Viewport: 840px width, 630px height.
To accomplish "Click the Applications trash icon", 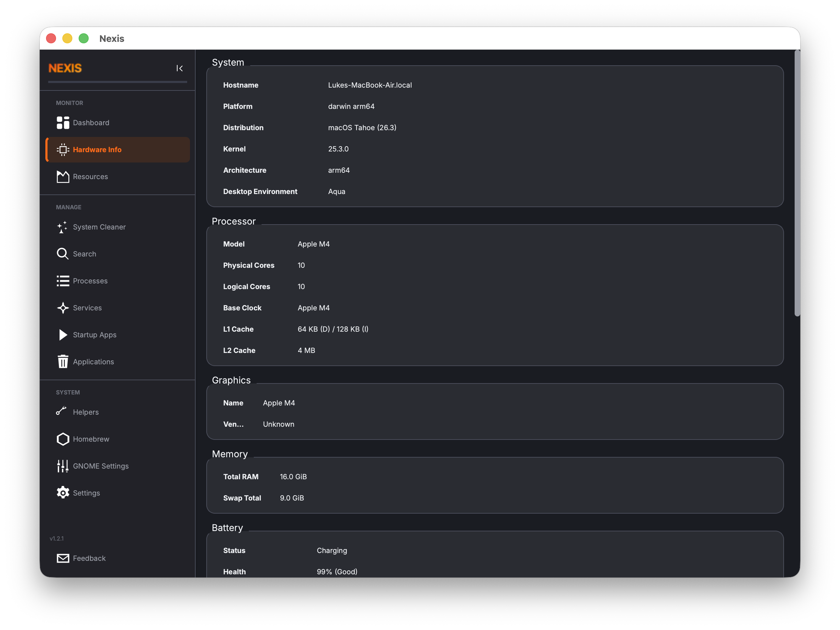I will click(x=63, y=361).
